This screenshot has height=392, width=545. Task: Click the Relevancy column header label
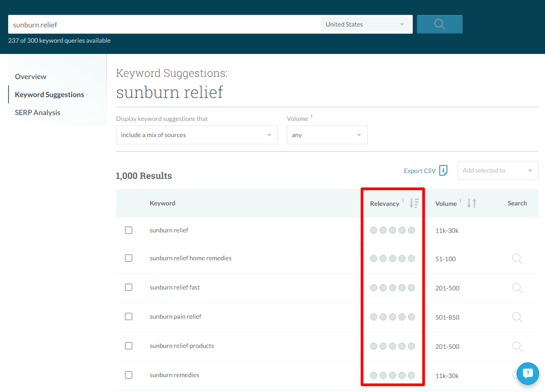click(384, 204)
